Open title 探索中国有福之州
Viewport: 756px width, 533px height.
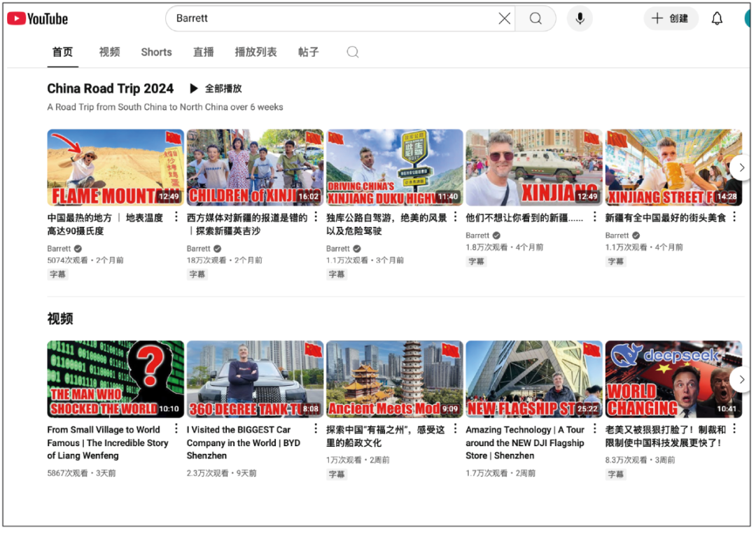coord(386,436)
